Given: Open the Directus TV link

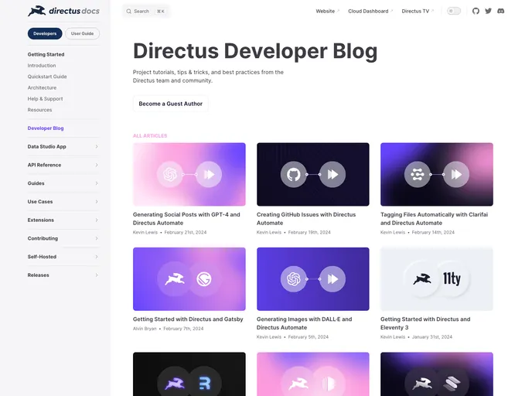Looking at the screenshot, I should pyautogui.click(x=418, y=11).
